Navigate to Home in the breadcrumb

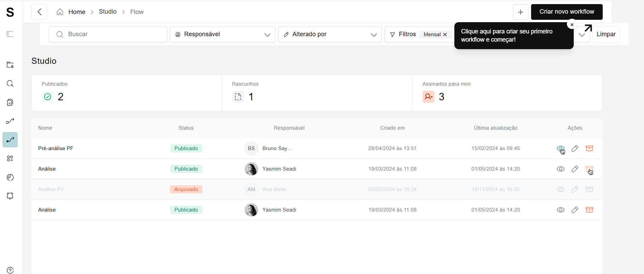pos(77,12)
